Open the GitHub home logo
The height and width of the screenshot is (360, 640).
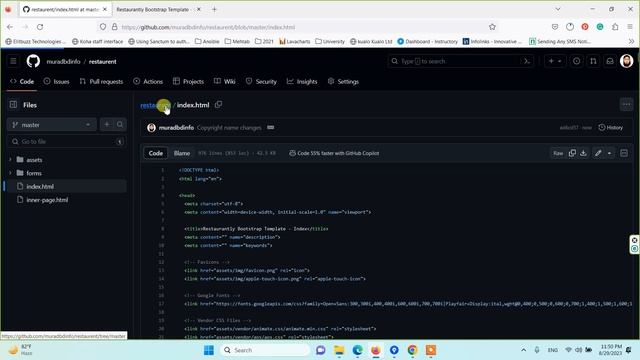pyautogui.click(x=33, y=61)
